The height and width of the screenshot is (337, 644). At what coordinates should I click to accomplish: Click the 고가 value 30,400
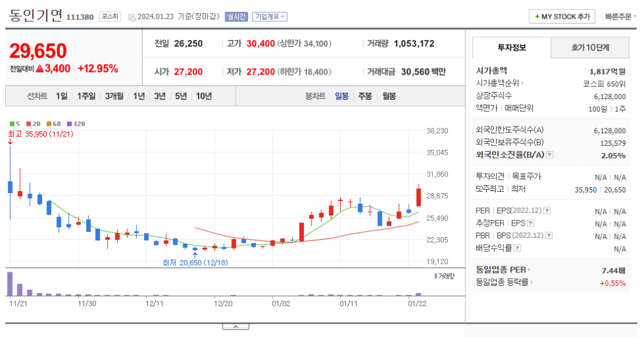261,43
